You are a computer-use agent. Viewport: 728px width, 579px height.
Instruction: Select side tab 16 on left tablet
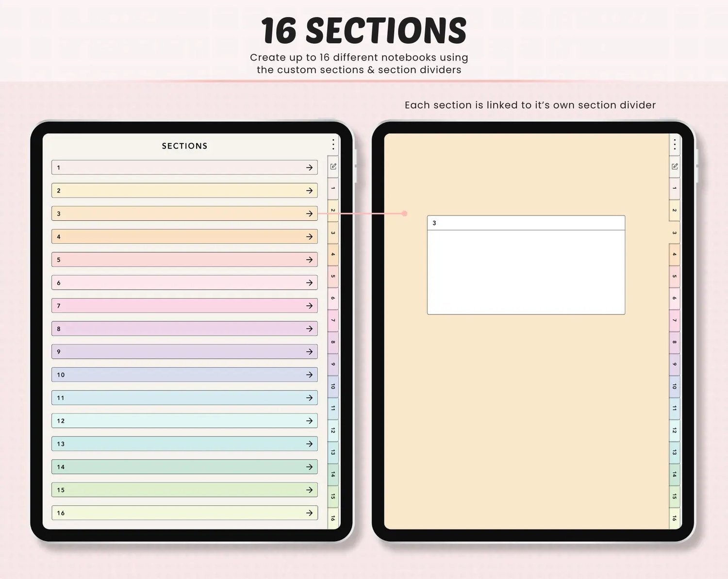[333, 518]
